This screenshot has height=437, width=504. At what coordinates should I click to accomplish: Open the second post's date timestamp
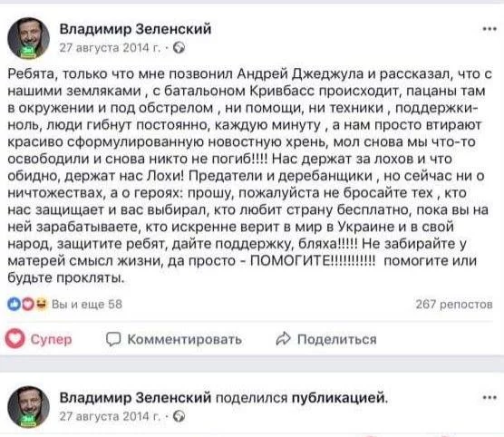[110, 416]
